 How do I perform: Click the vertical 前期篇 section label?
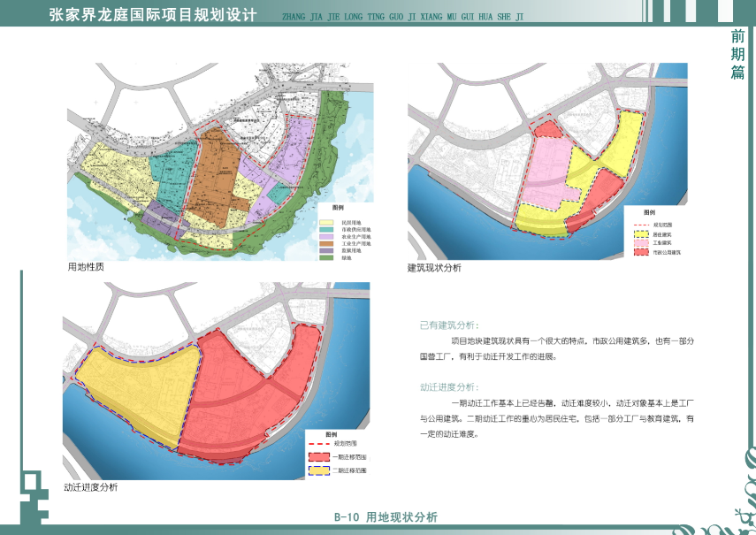[737, 55]
